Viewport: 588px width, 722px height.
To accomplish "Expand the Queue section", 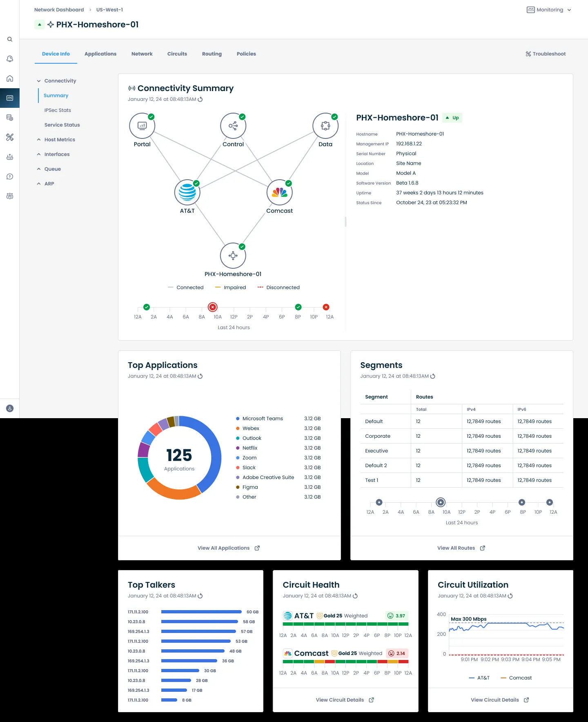I will coord(39,169).
